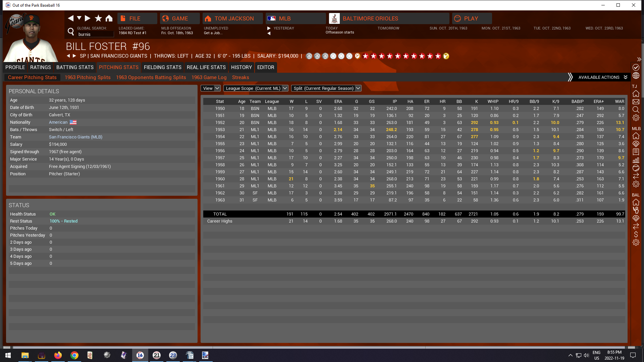The height and width of the screenshot is (362, 644).
Task: Switch to the Batting Stats tab
Action: coord(75,67)
